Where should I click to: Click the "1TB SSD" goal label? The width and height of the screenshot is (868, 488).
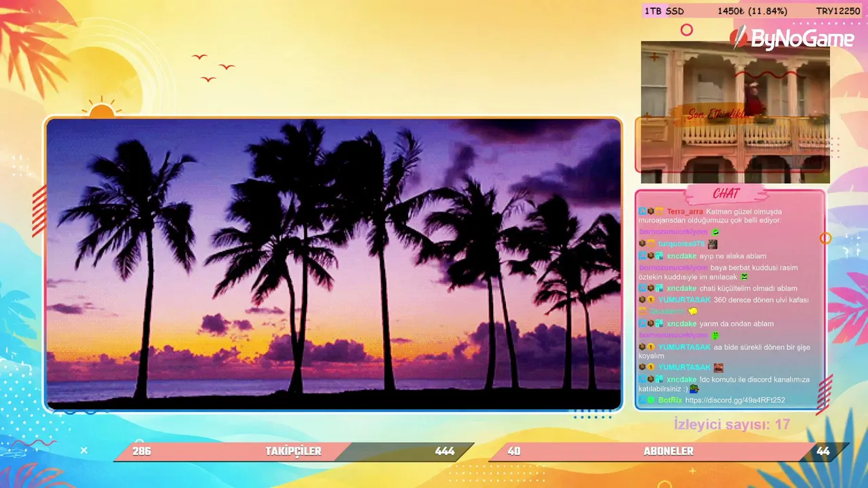click(x=665, y=11)
